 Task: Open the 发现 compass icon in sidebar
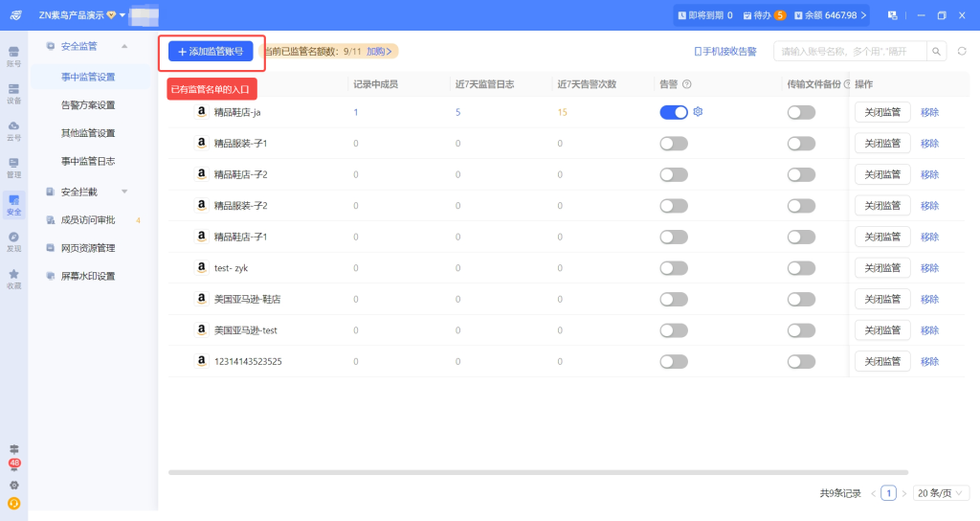pyautogui.click(x=13, y=240)
